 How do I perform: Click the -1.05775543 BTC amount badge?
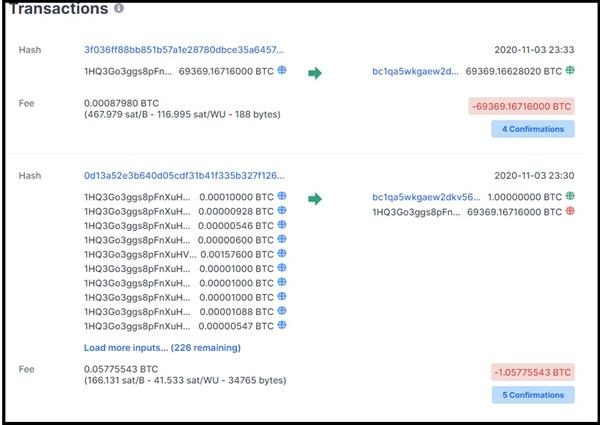coord(533,372)
